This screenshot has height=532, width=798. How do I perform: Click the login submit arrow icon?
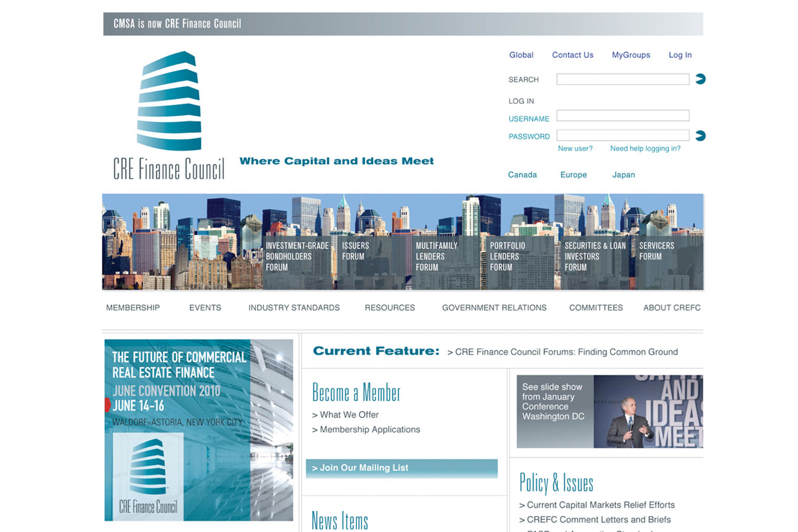click(x=700, y=136)
